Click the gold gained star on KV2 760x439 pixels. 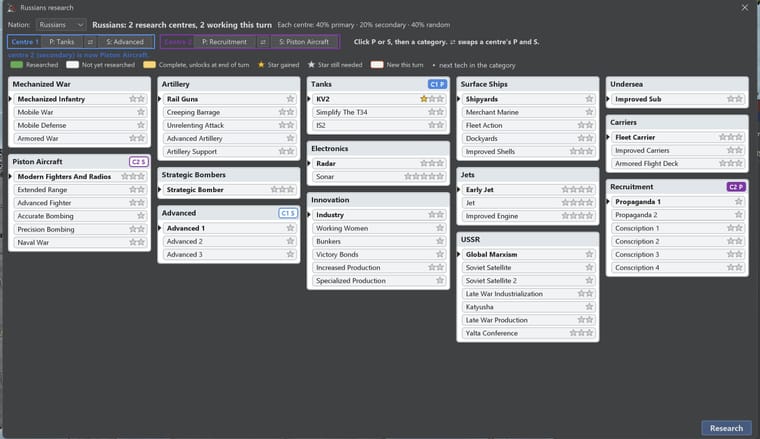[424, 99]
